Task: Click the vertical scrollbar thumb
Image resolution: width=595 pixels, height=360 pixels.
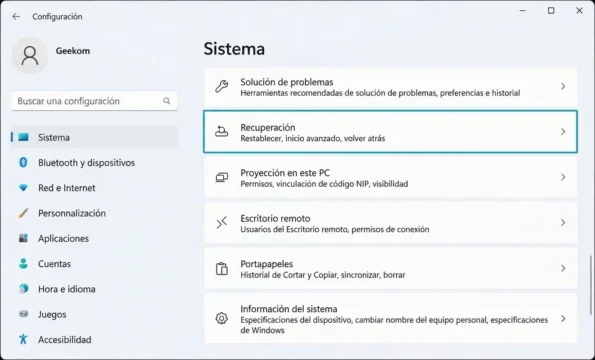Action: [590, 285]
